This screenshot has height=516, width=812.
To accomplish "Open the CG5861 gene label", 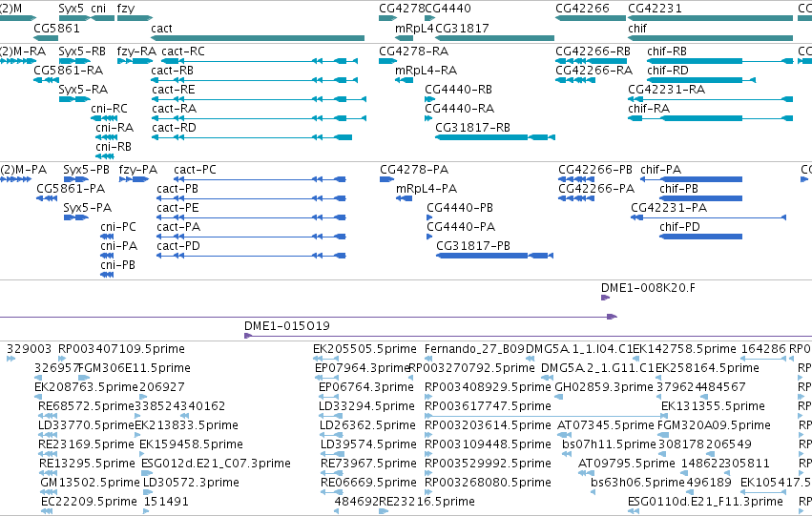I will [x=57, y=28].
